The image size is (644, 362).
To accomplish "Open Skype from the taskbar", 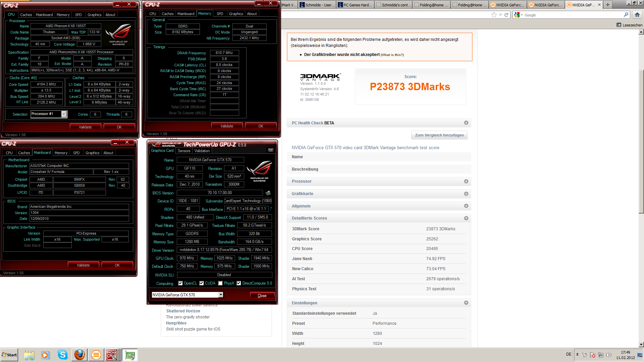I will 62,355.
